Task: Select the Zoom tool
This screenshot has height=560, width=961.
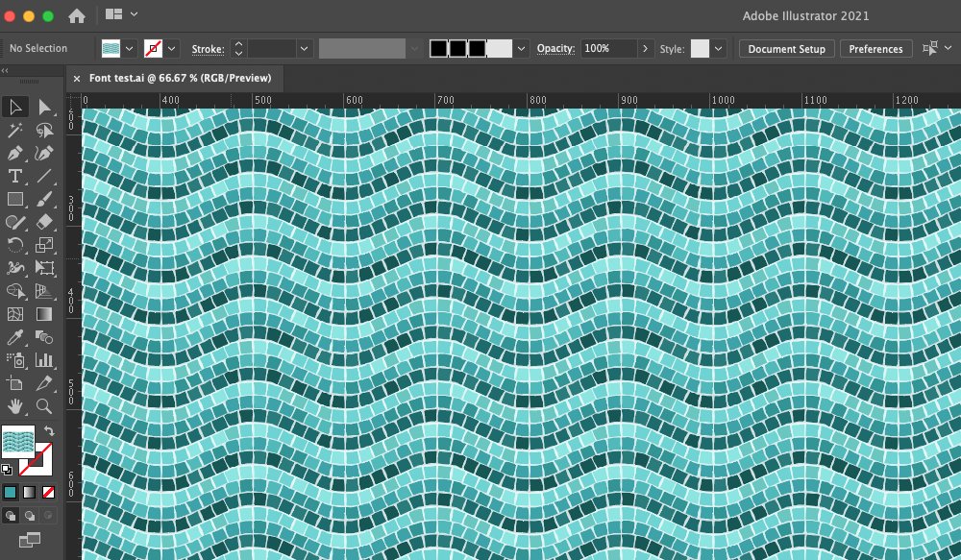Action: pos(43,404)
